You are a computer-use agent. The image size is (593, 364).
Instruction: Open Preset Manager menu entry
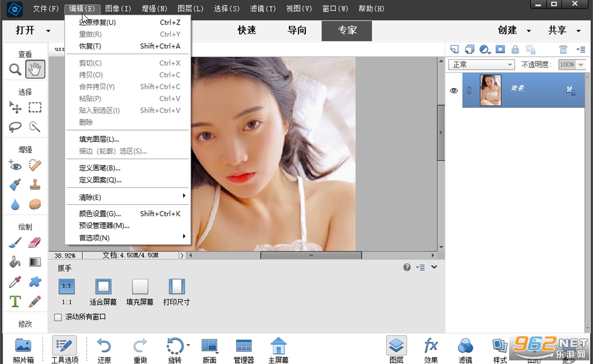128,225
